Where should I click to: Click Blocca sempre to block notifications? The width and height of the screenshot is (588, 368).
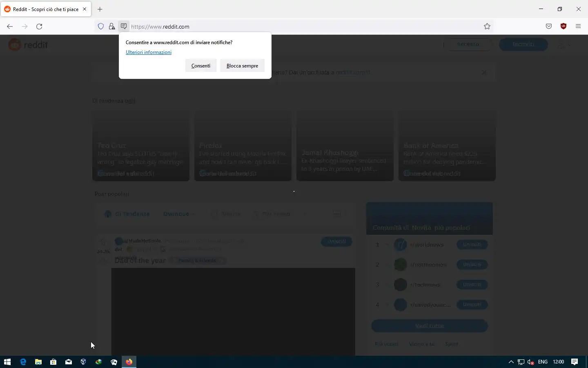pos(242,66)
